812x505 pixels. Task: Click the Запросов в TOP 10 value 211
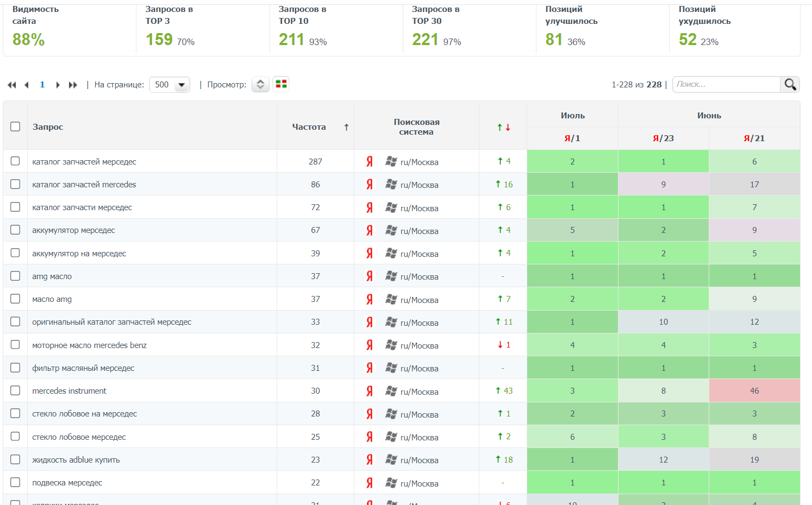291,40
